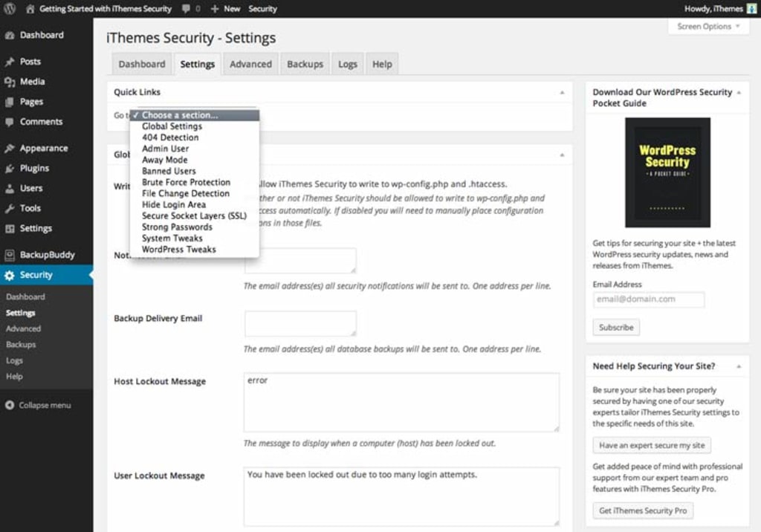Click the WordPress Security pocket guide cover
This screenshot has width=761, height=532.
click(x=667, y=172)
